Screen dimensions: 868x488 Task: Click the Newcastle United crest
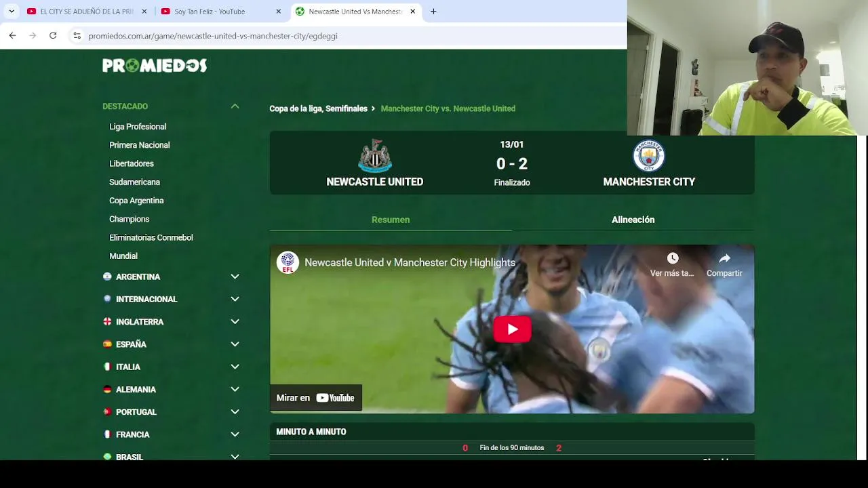[375, 156]
